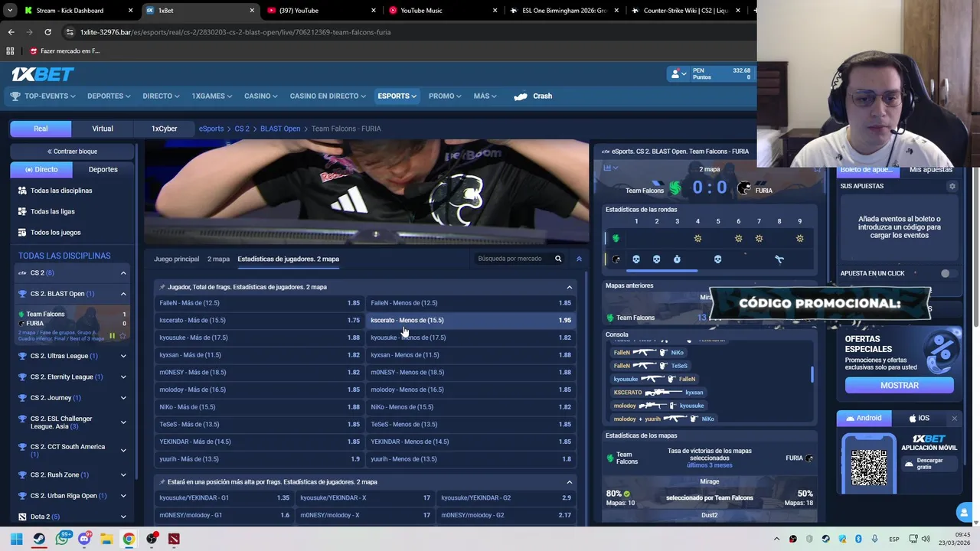This screenshot has height=551, width=980.
Task: Open Steam from Windows taskbar
Action: click(39, 539)
